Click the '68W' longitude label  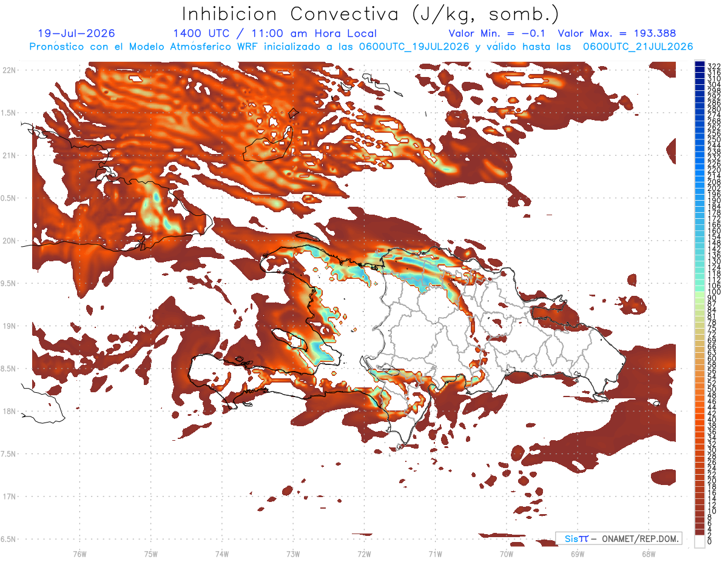(x=649, y=553)
